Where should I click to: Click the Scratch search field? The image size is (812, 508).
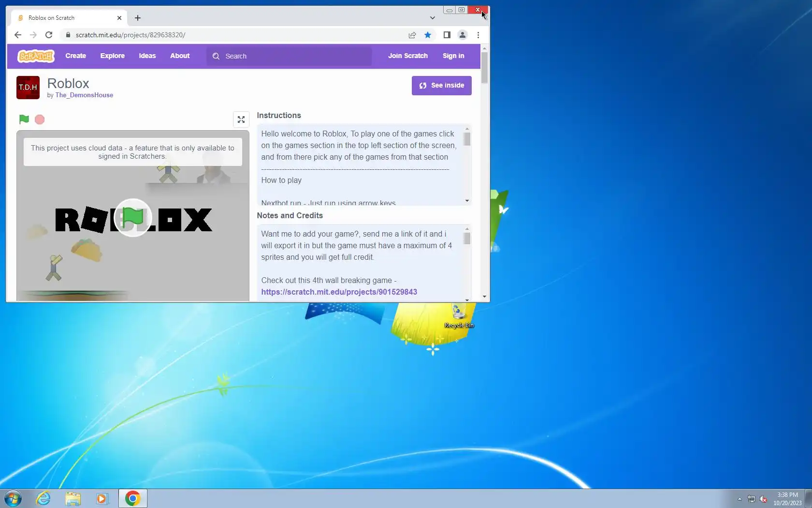[290, 56]
